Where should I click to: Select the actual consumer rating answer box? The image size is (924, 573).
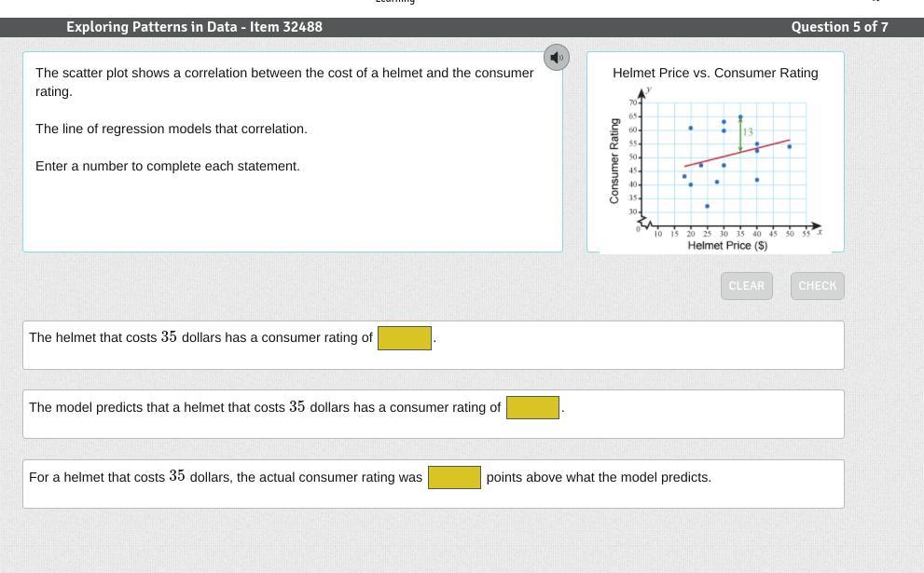click(405, 338)
